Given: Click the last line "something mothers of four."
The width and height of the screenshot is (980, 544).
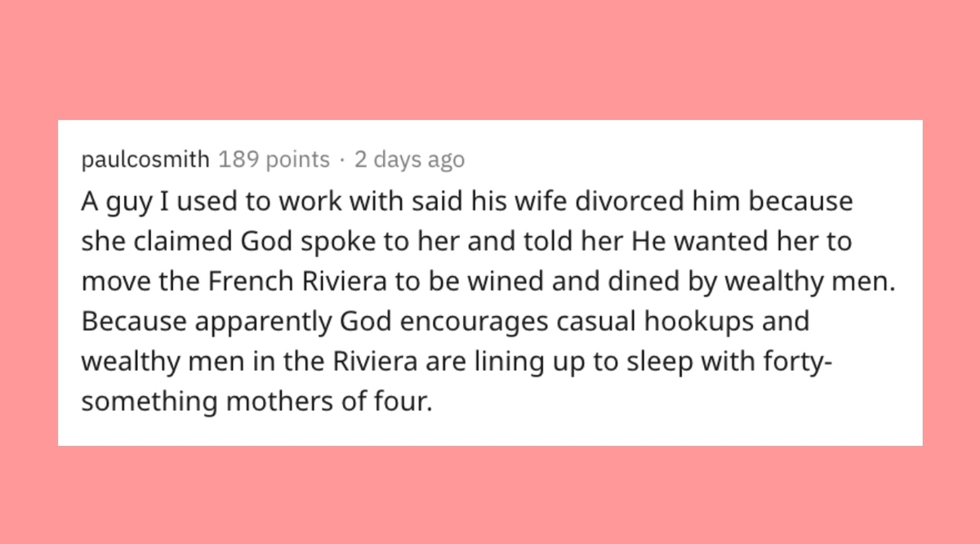Looking at the screenshot, I should (x=256, y=401).
